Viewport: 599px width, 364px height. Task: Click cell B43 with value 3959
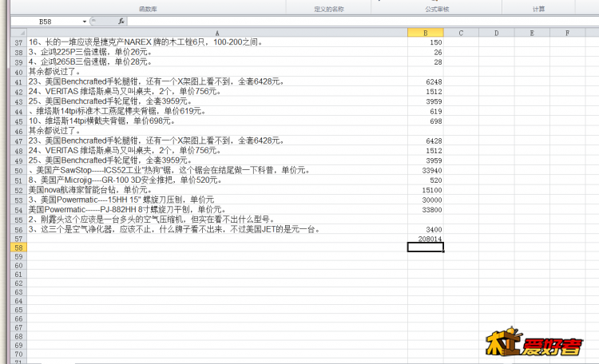click(x=425, y=101)
